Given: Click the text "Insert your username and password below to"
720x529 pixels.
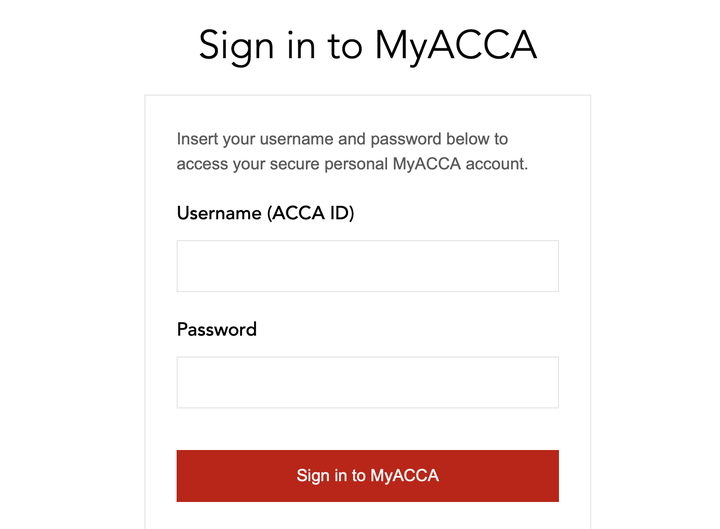Looking at the screenshot, I should [342, 139].
